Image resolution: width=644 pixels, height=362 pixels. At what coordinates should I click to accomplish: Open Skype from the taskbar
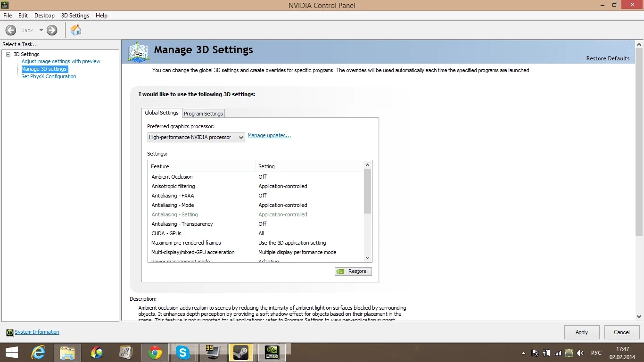coord(182,352)
